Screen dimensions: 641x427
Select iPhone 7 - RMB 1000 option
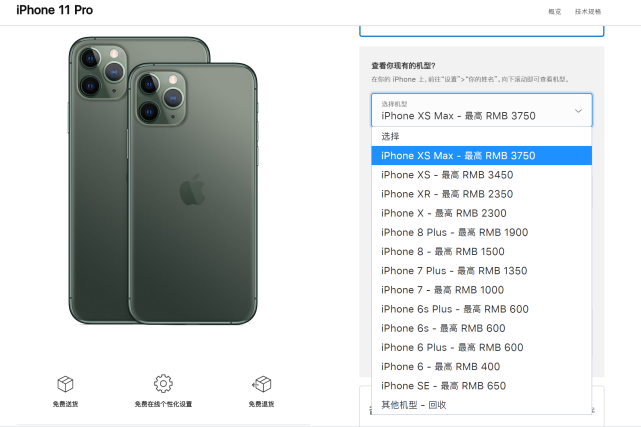tap(482, 290)
